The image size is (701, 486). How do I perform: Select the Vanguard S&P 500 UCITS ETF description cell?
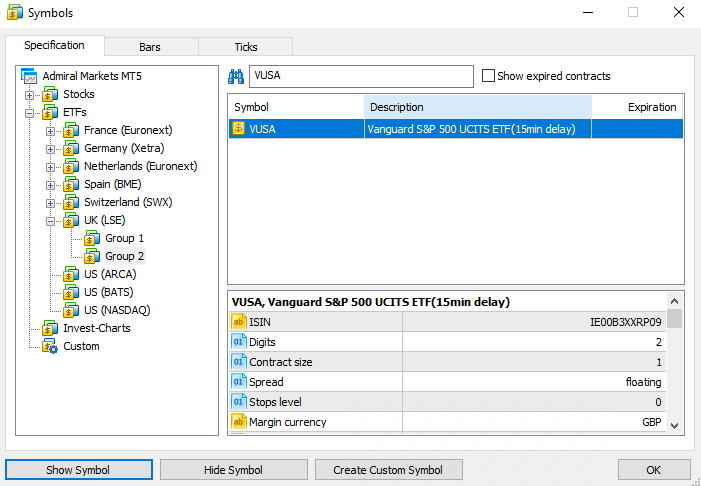pyautogui.click(x=478, y=129)
